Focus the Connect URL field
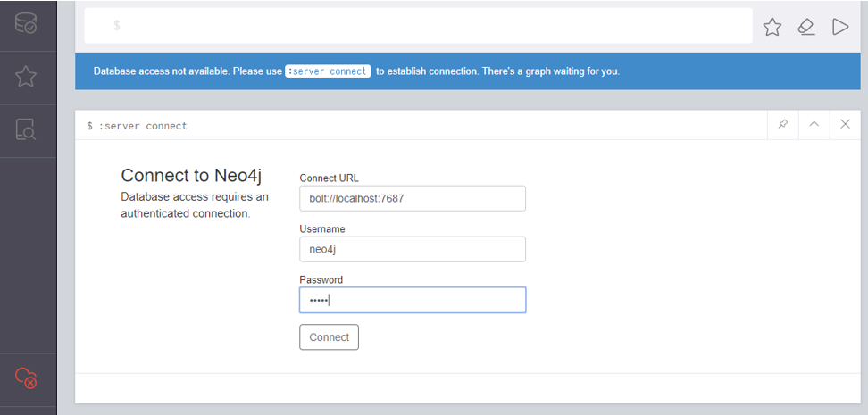 pos(413,198)
